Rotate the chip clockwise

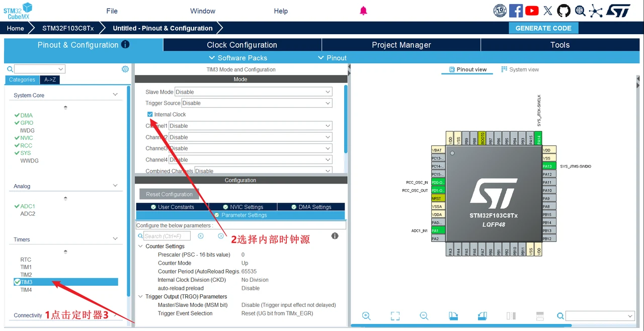[x=453, y=316]
